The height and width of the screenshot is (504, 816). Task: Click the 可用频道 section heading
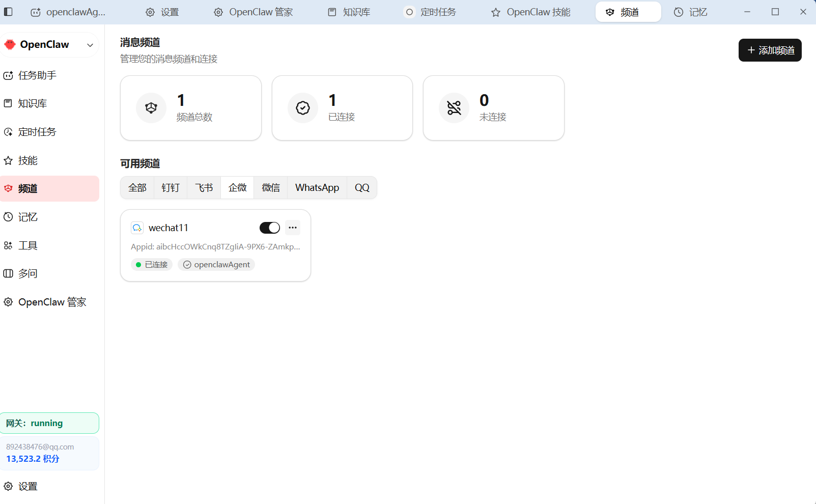click(140, 163)
